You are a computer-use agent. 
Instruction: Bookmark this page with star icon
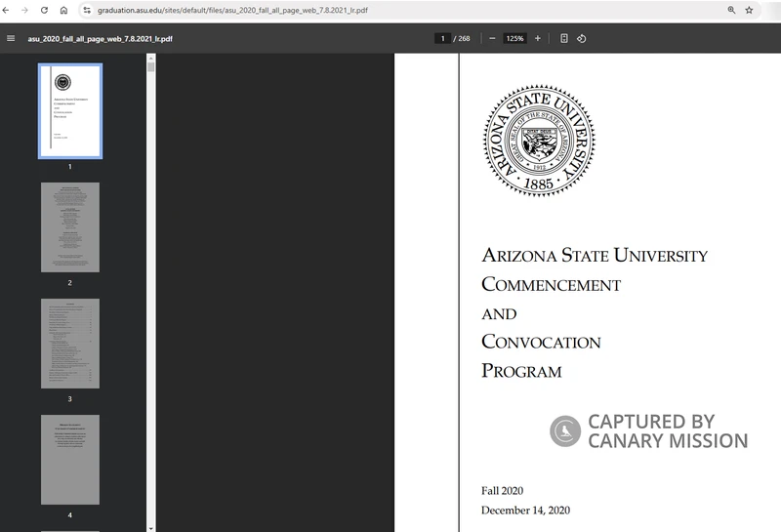749,10
